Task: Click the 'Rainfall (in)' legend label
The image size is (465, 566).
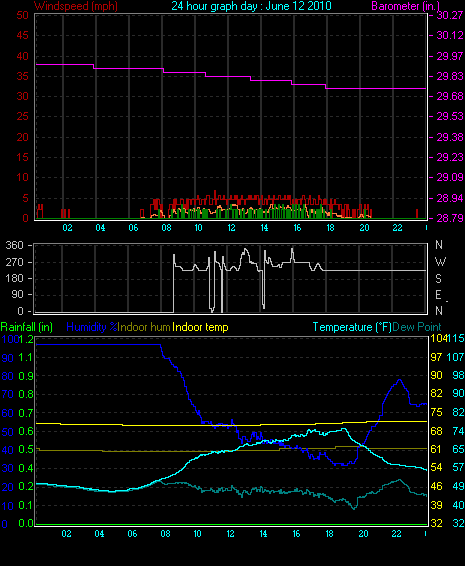Action: click(27, 327)
